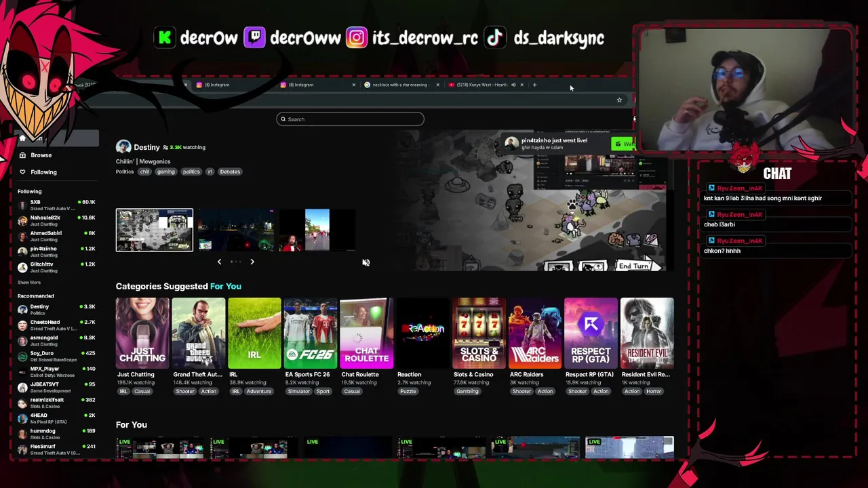The height and width of the screenshot is (488, 868).
Task: Show previous featured stream with left chevron
Action: 219,262
